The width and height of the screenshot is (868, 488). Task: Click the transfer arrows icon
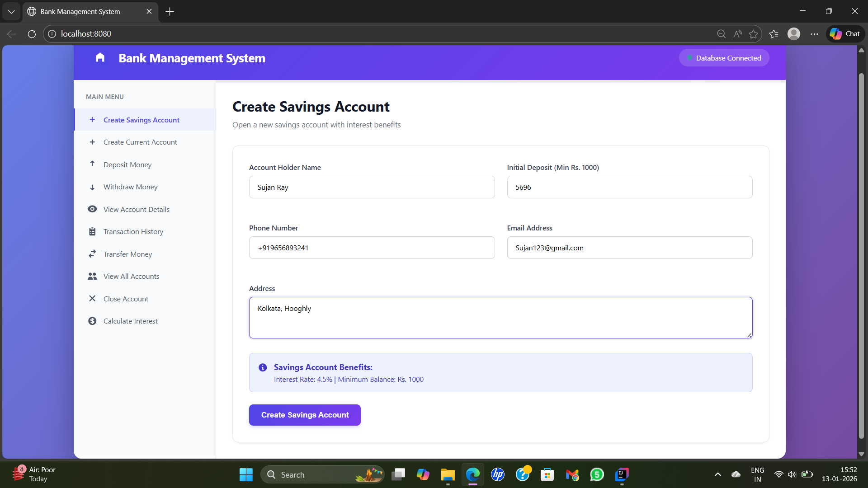92,254
